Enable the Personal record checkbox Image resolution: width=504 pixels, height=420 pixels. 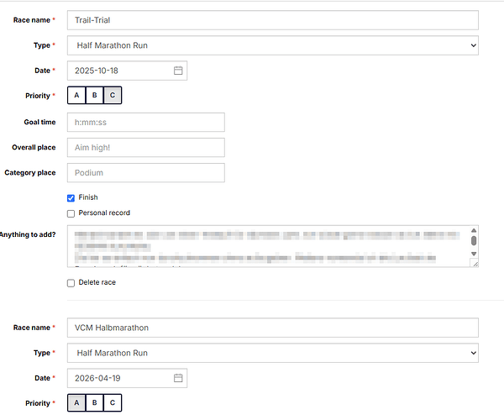(71, 213)
